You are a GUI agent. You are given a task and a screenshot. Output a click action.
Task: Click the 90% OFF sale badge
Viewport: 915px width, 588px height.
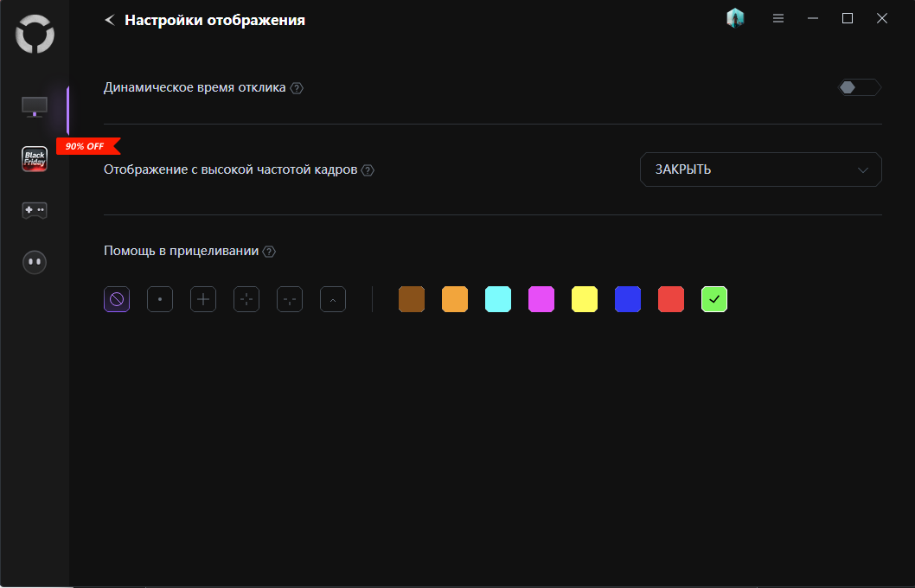pyautogui.click(x=87, y=146)
